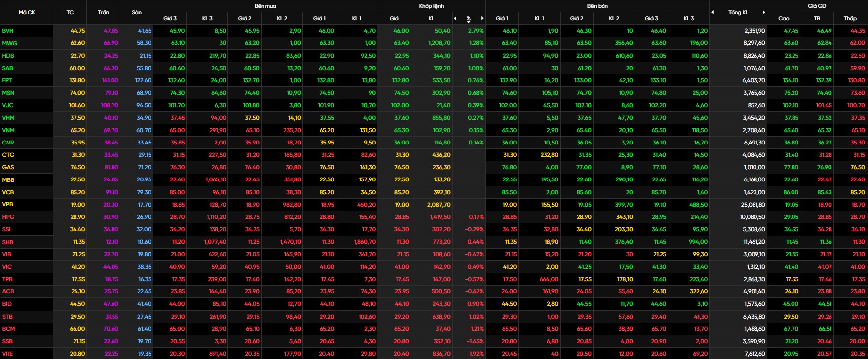868x359 pixels.
Task: Click the Cao column header under Giá GD
Action: pyautogui.click(x=784, y=18)
